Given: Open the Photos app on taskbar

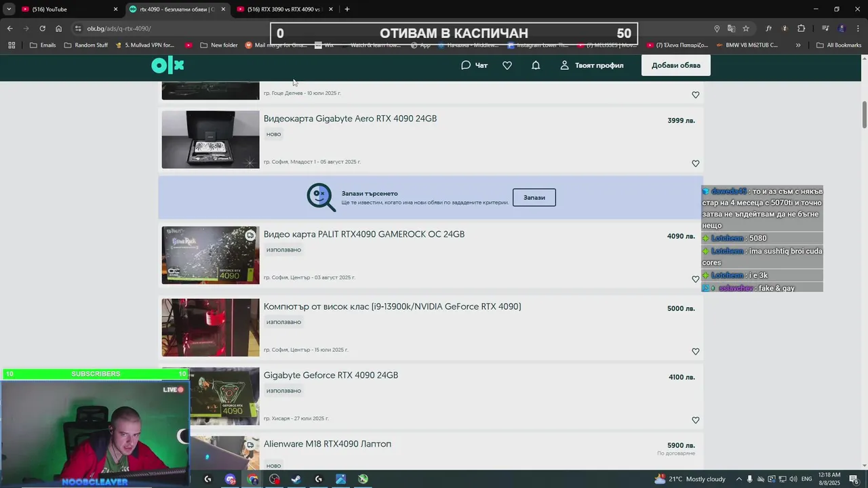Looking at the screenshot, I should pos(340,479).
